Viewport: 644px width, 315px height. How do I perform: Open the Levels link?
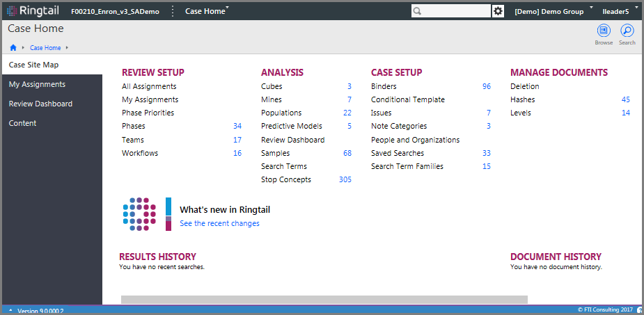click(521, 113)
